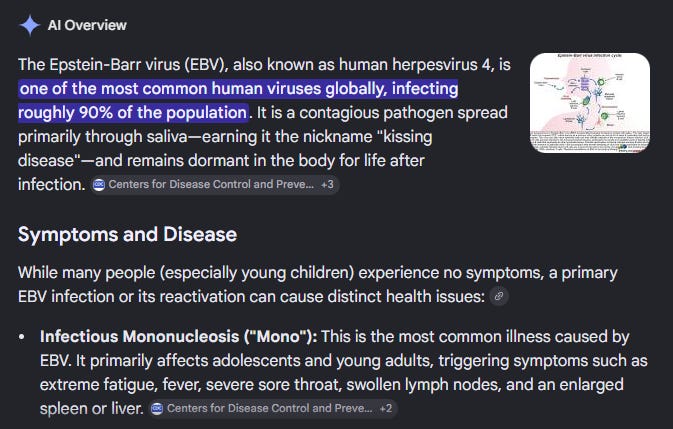Click the AI Overview sparkle icon
This screenshot has height=429, width=673.
tap(30, 25)
